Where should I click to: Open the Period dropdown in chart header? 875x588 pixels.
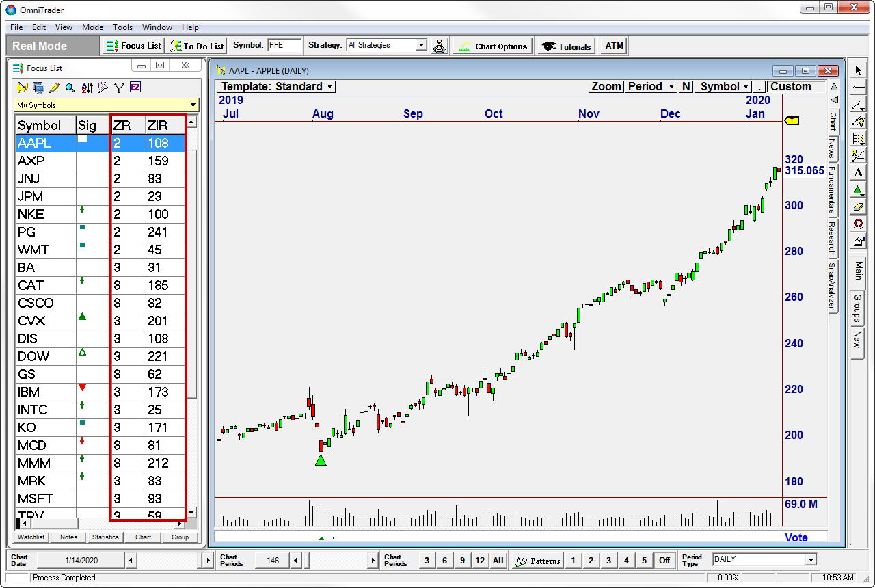651,87
